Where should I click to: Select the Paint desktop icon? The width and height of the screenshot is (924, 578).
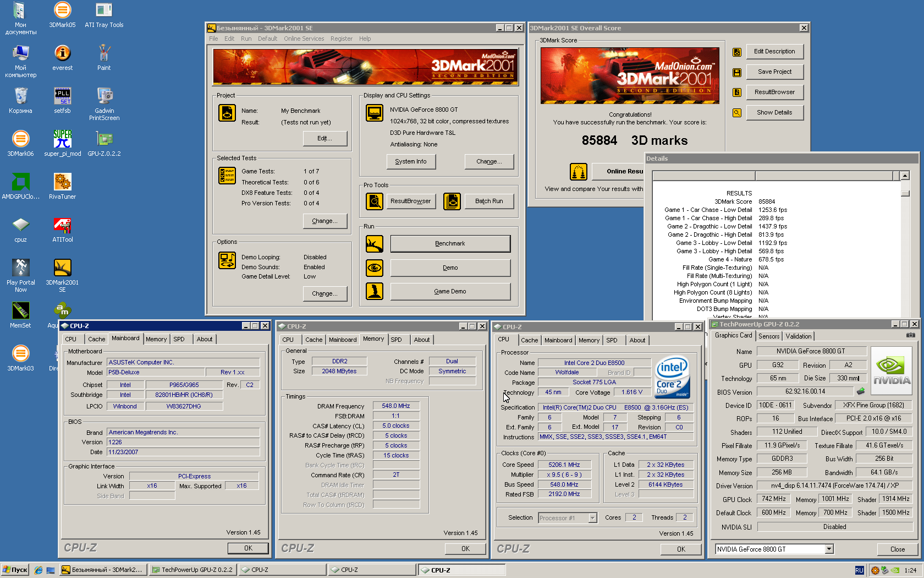click(x=104, y=58)
